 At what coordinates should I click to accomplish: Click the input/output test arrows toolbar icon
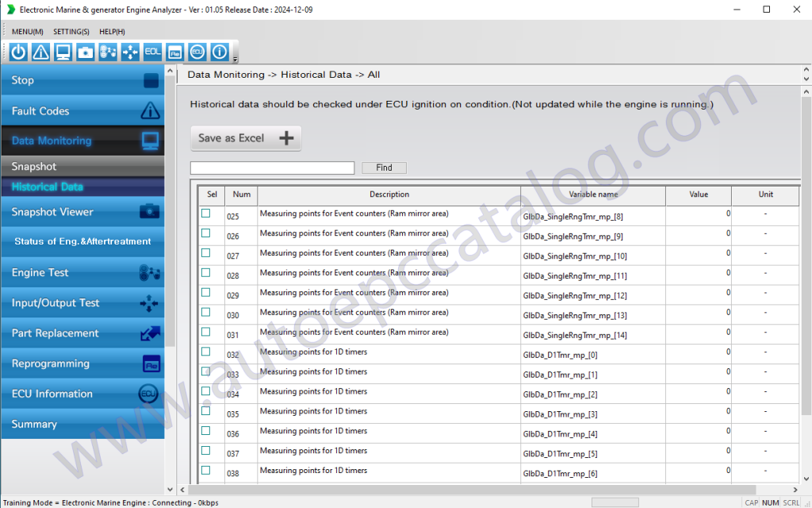tap(130, 52)
